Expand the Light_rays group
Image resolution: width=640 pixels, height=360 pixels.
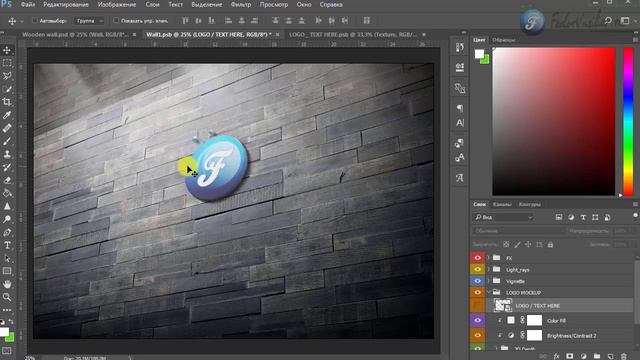[x=488, y=269]
